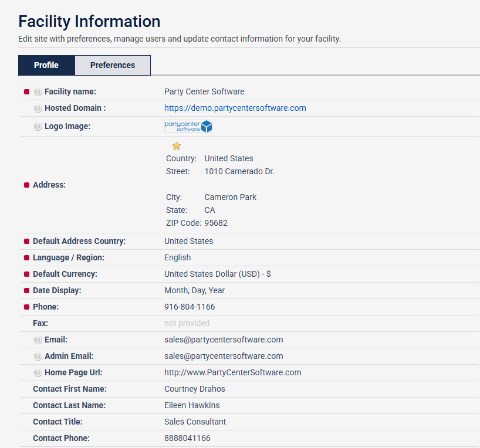Click Contact Title value Sales Consultant
The width and height of the screenshot is (480, 448).
[195, 422]
